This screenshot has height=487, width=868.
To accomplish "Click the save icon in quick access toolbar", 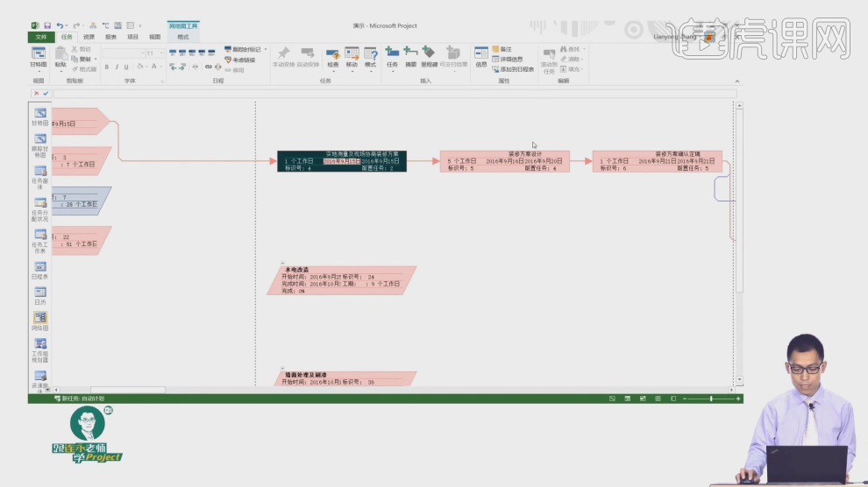I will point(47,25).
